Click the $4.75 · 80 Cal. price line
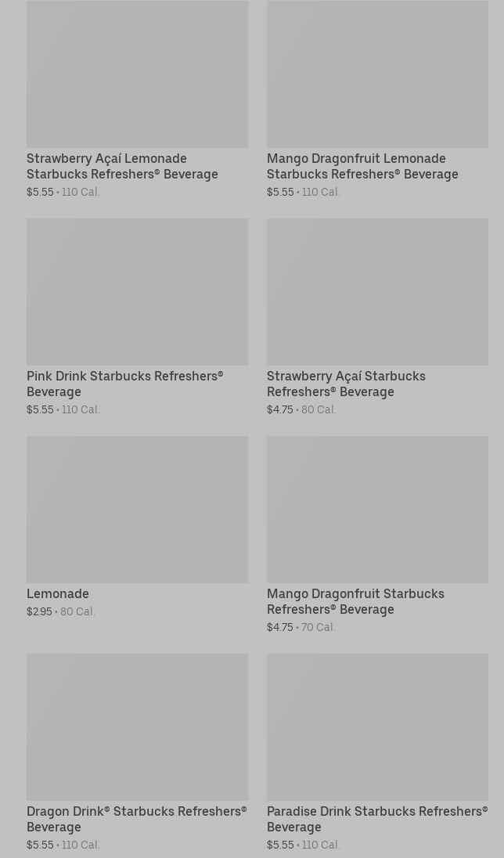 (x=301, y=409)
